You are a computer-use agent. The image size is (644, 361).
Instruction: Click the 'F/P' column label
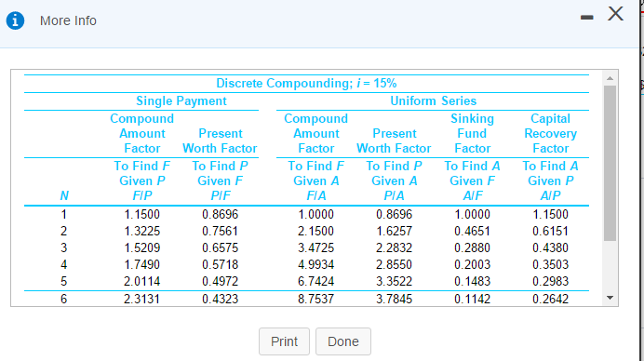pos(142,195)
